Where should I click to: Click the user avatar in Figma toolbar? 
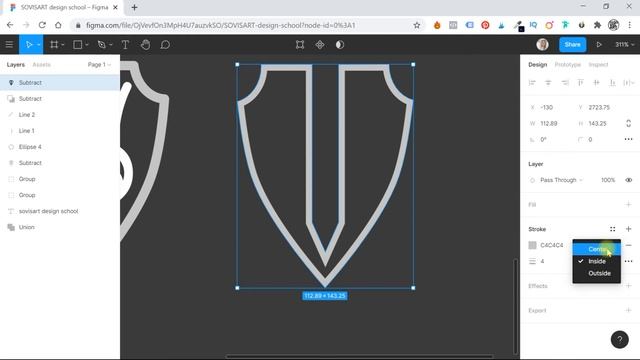[x=542, y=44]
